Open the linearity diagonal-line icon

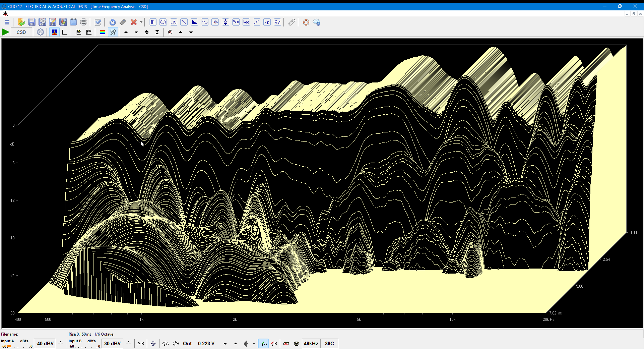[x=257, y=22]
